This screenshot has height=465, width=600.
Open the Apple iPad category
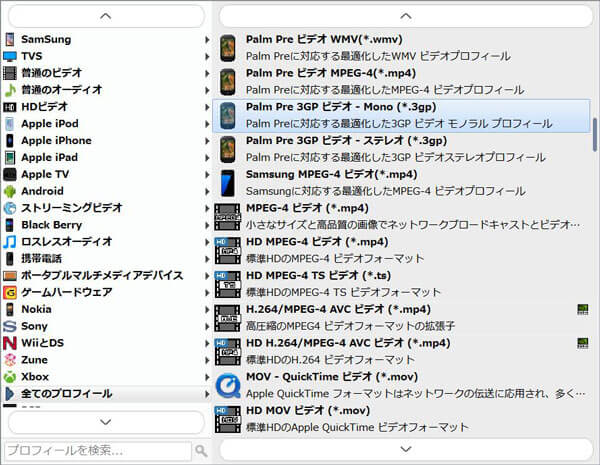(106, 157)
